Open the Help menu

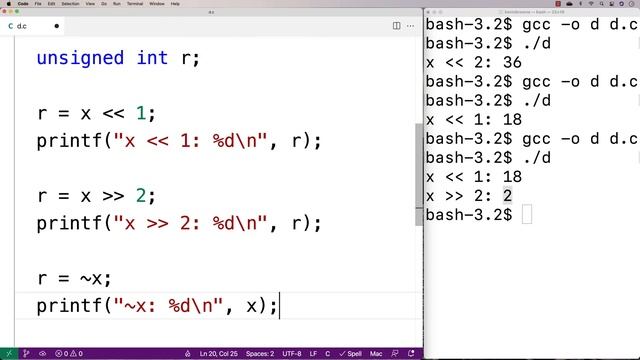point(175,4)
